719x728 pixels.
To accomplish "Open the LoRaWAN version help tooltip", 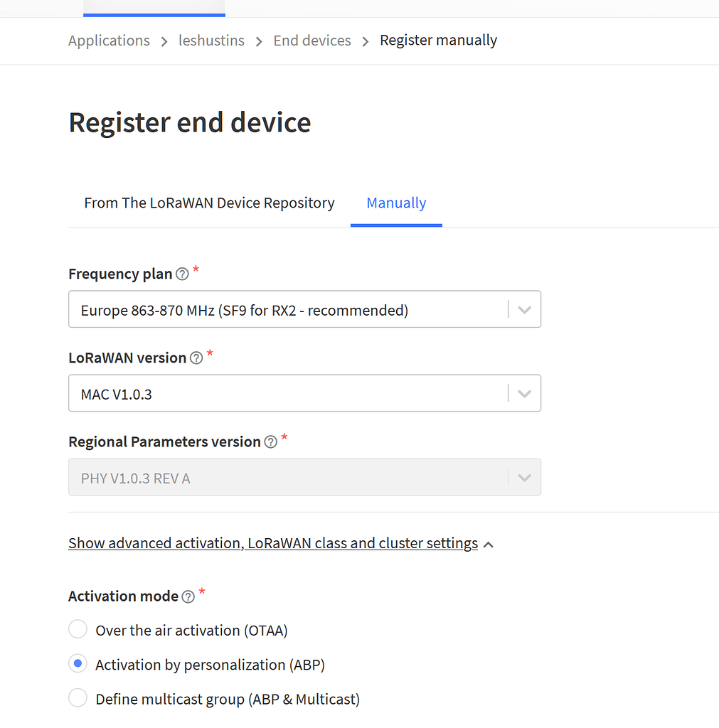I will click(x=196, y=358).
